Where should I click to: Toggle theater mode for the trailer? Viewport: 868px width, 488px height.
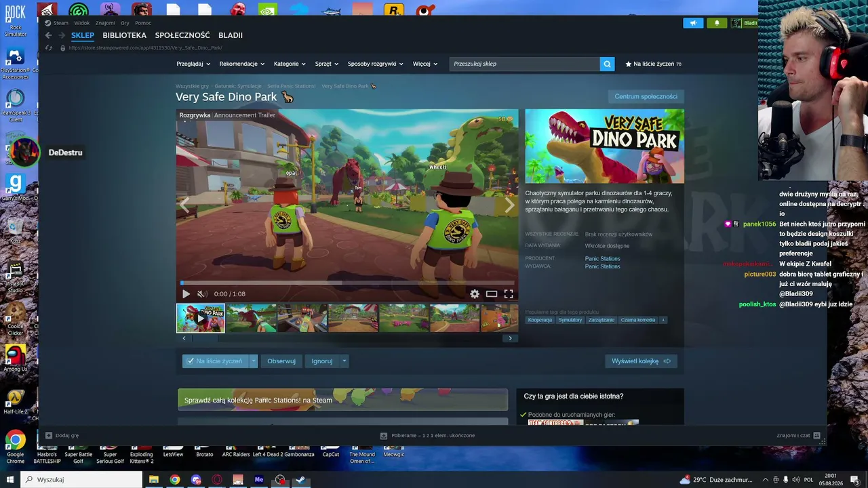[492, 294]
